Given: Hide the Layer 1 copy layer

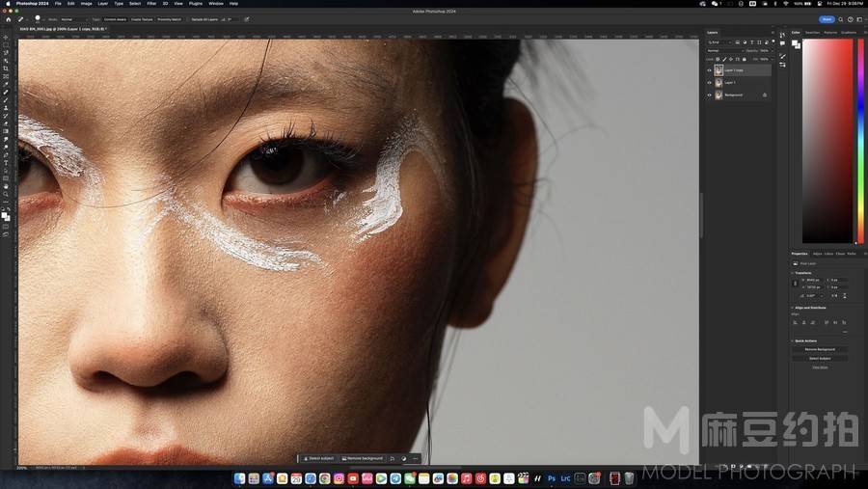Looking at the screenshot, I should click(709, 70).
